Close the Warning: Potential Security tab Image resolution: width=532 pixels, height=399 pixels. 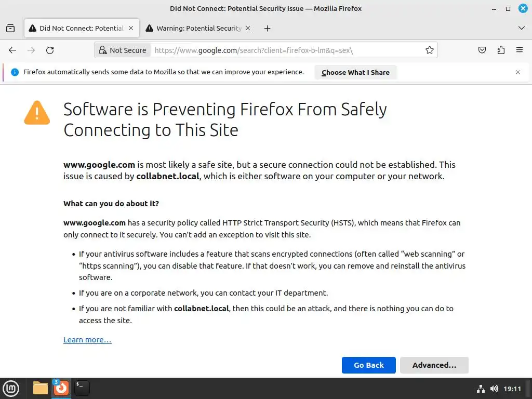point(248,28)
